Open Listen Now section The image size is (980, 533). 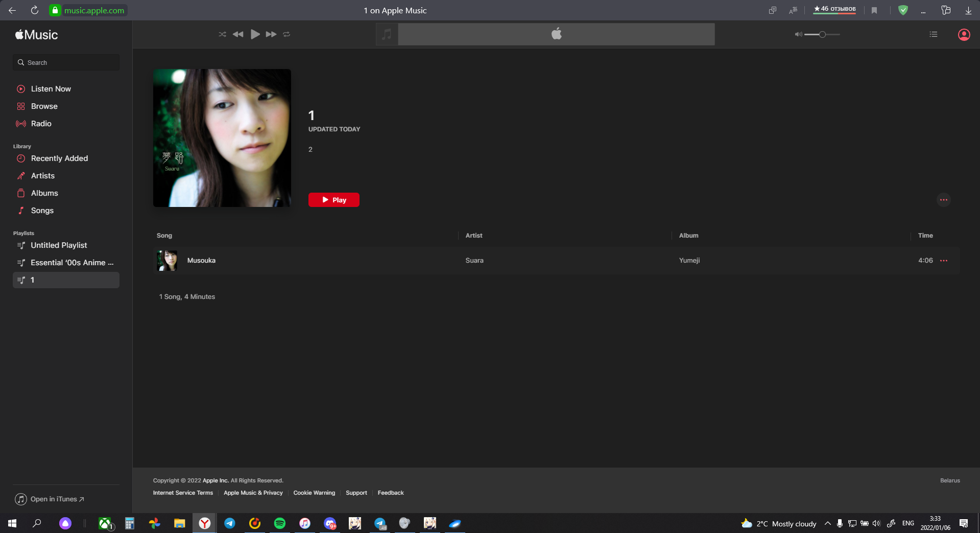pyautogui.click(x=51, y=89)
